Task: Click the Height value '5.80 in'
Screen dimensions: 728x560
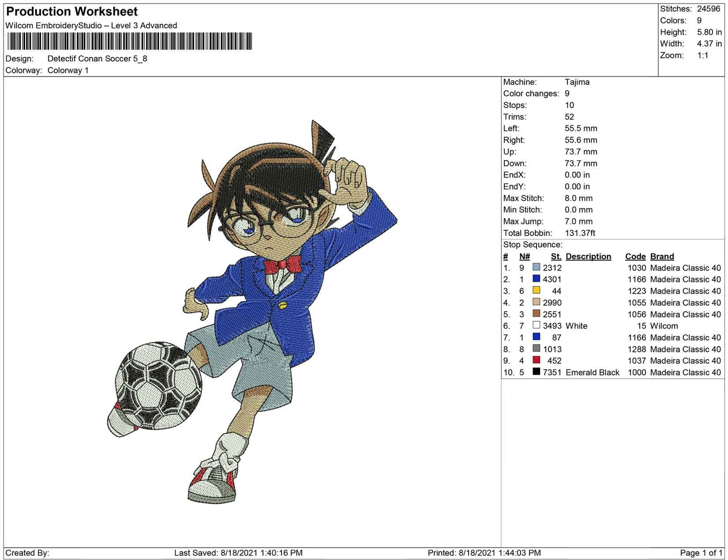Action: (709, 32)
